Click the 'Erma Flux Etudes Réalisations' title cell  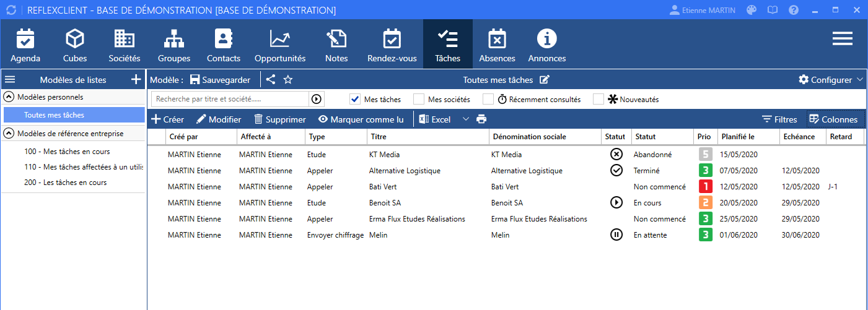417,218
